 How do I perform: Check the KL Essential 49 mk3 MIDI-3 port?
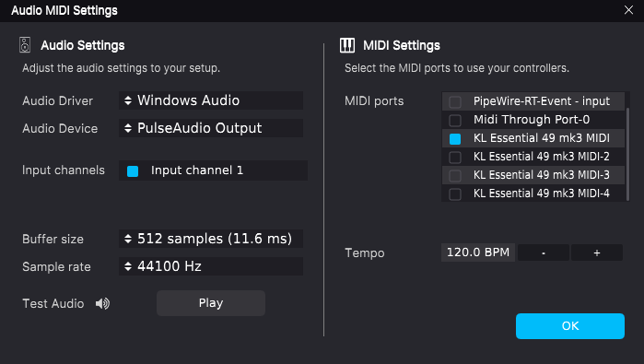pyautogui.click(x=455, y=176)
